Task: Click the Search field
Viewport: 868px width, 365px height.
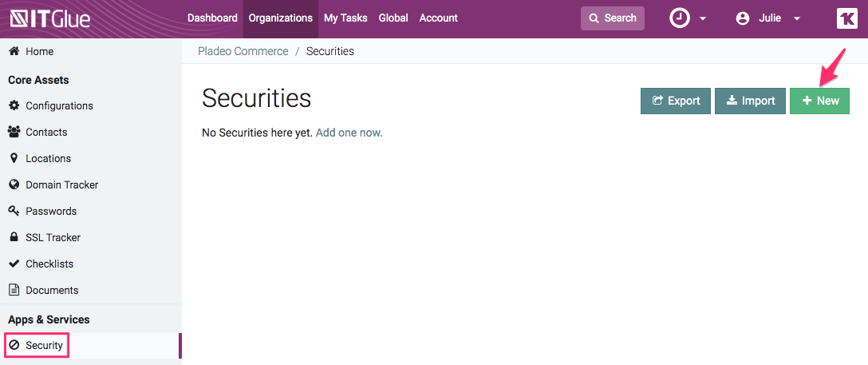Action: point(612,18)
